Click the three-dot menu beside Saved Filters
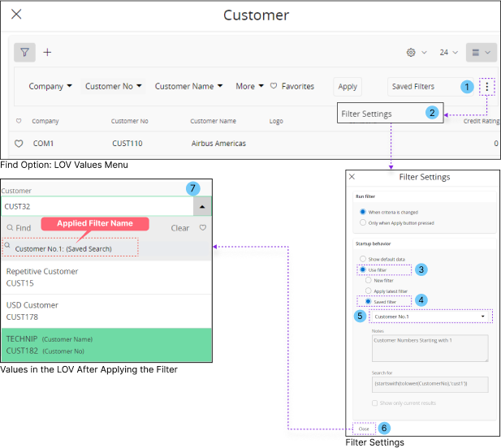 (486, 86)
